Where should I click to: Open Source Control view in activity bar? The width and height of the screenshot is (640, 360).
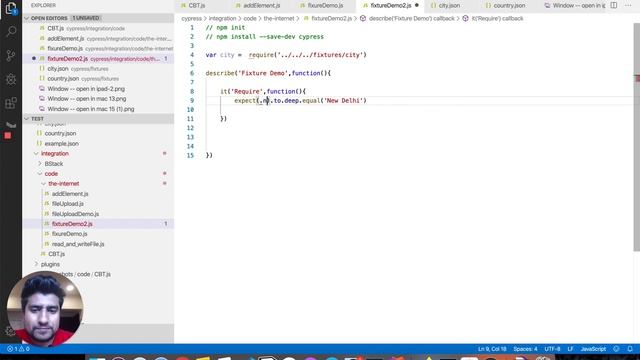pyautogui.click(x=11, y=56)
